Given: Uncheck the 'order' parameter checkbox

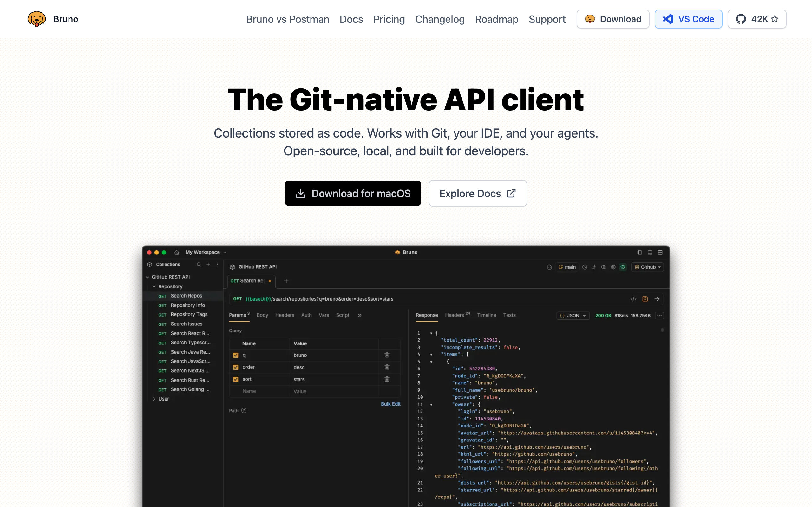Looking at the screenshot, I should tap(236, 367).
